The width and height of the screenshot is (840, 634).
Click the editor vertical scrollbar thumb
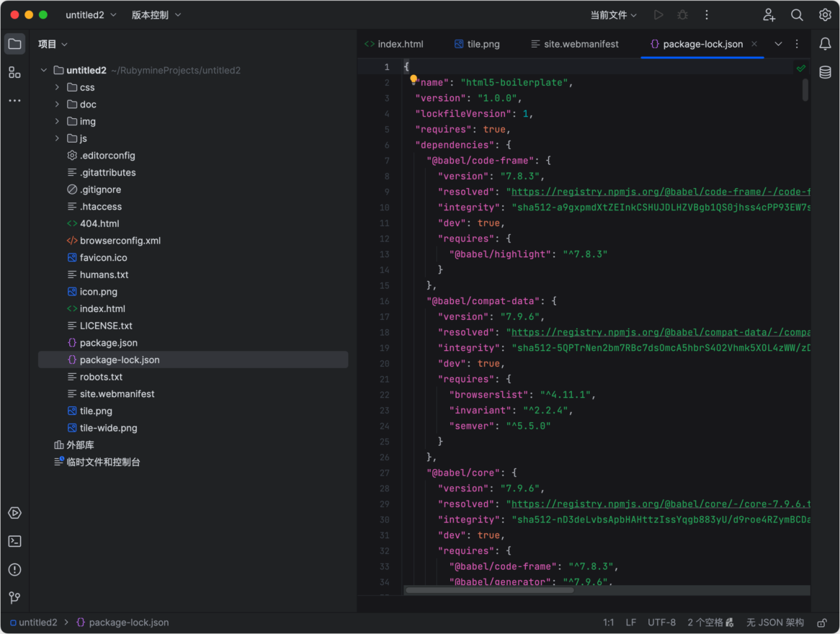(x=805, y=89)
